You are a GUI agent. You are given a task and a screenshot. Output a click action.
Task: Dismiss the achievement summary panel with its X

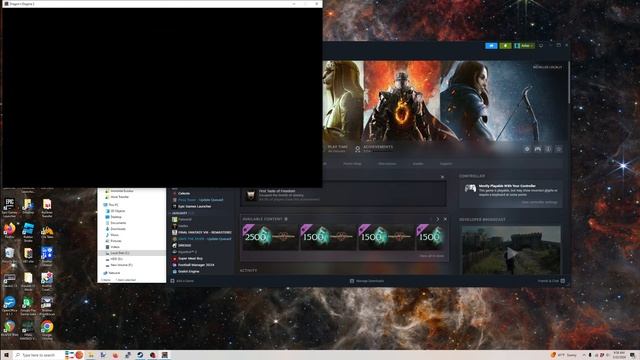point(442,177)
